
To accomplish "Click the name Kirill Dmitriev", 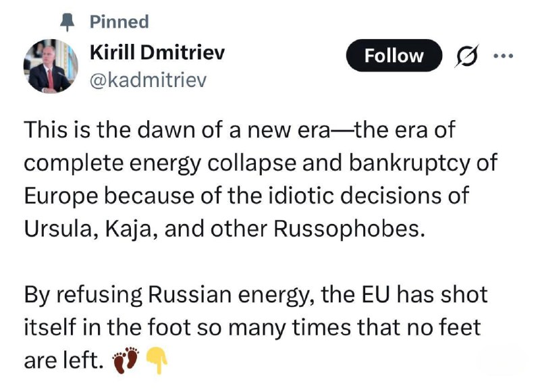I will [x=159, y=51].
